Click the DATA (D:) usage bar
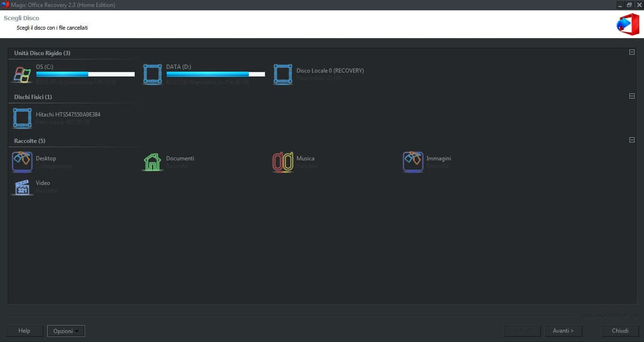The height and width of the screenshot is (342, 644). (216, 74)
